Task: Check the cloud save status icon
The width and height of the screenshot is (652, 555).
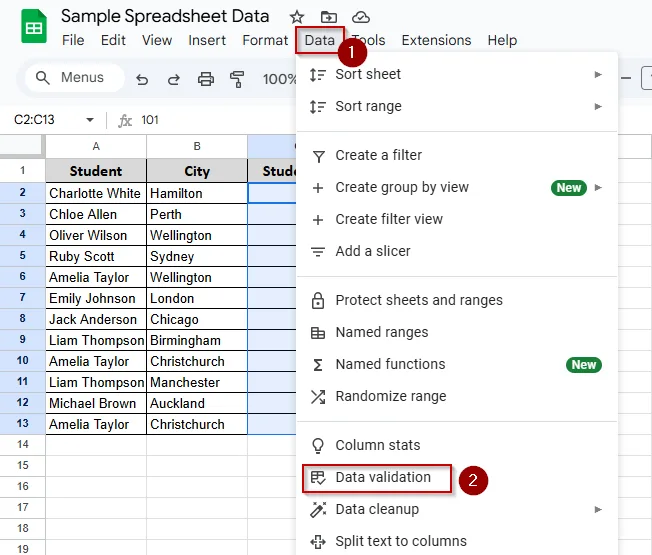Action: pyautogui.click(x=361, y=17)
